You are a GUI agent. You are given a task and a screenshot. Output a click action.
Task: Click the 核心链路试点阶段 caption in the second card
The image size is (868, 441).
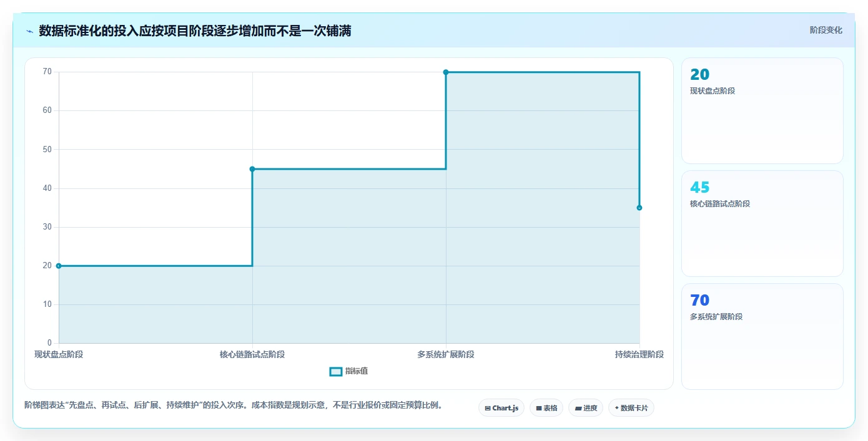click(720, 204)
